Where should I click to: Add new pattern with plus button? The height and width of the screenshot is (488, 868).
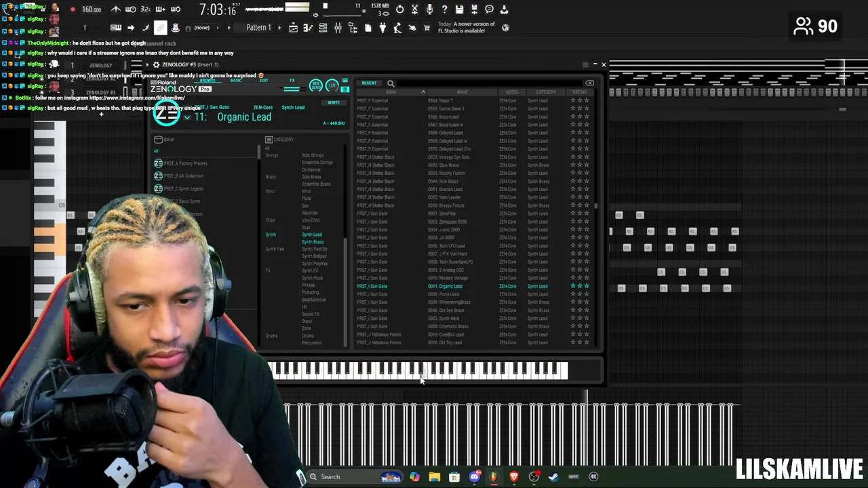pyautogui.click(x=279, y=28)
